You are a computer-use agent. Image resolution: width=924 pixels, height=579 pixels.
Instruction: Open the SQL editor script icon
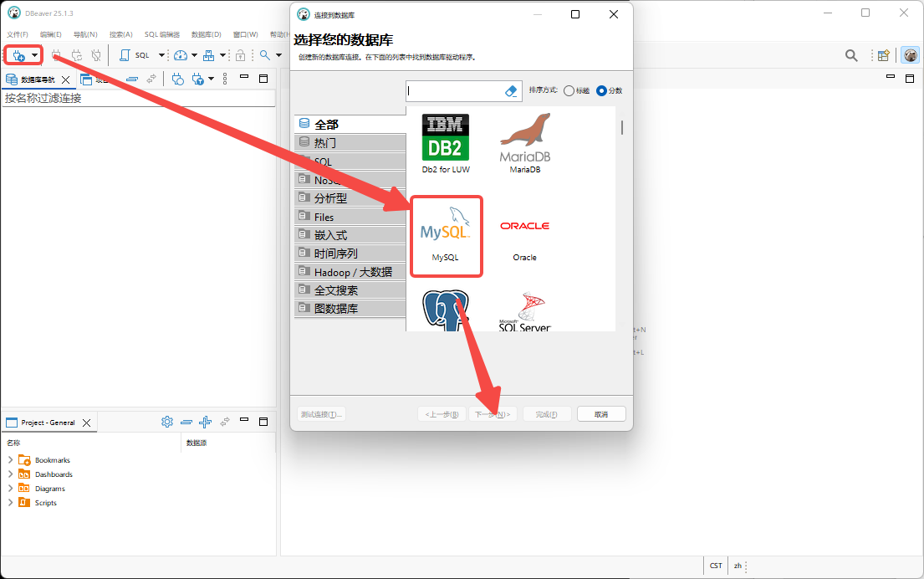coord(125,55)
